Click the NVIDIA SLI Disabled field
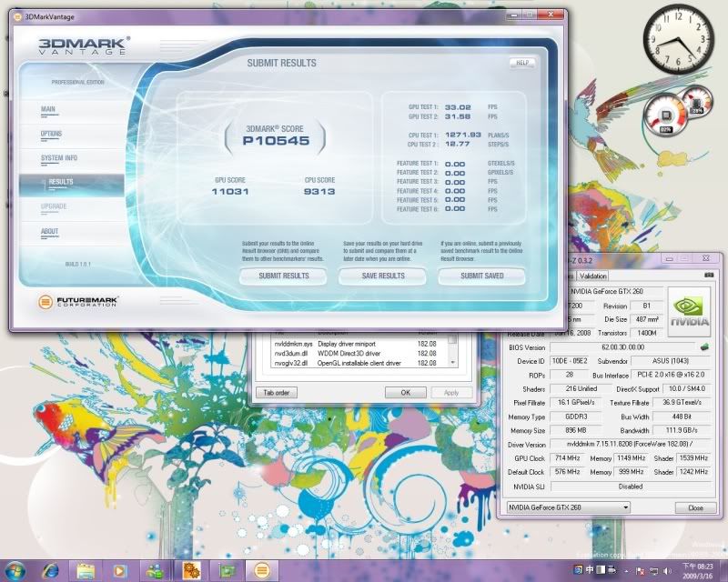The image size is (728, 582). tap(631, 487)
